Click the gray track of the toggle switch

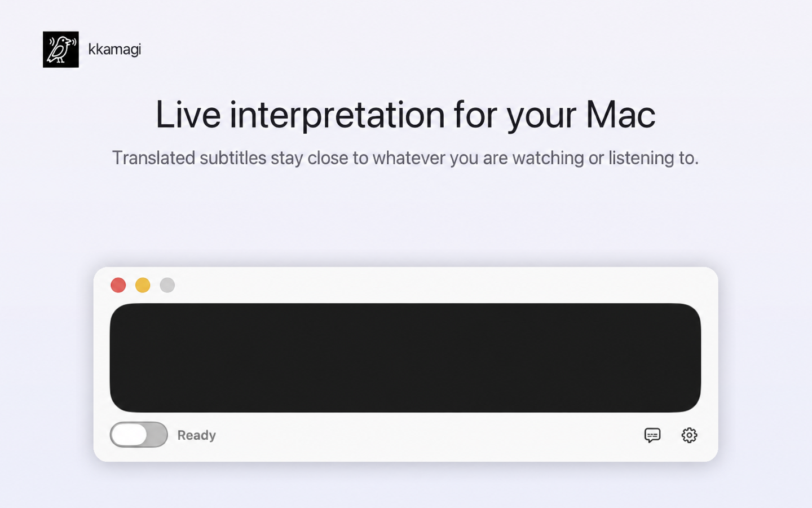(157, 435)
